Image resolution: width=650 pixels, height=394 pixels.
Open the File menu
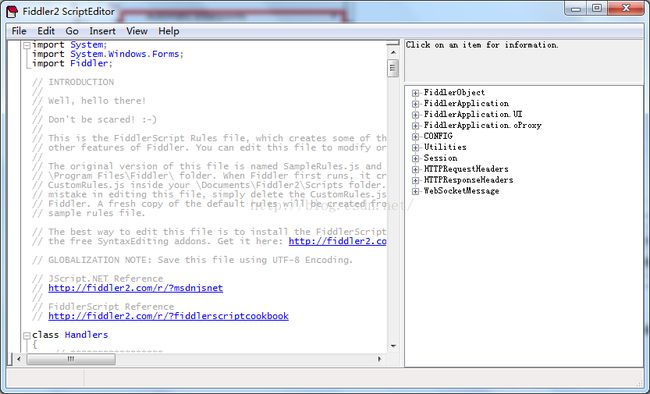(19, 31)
